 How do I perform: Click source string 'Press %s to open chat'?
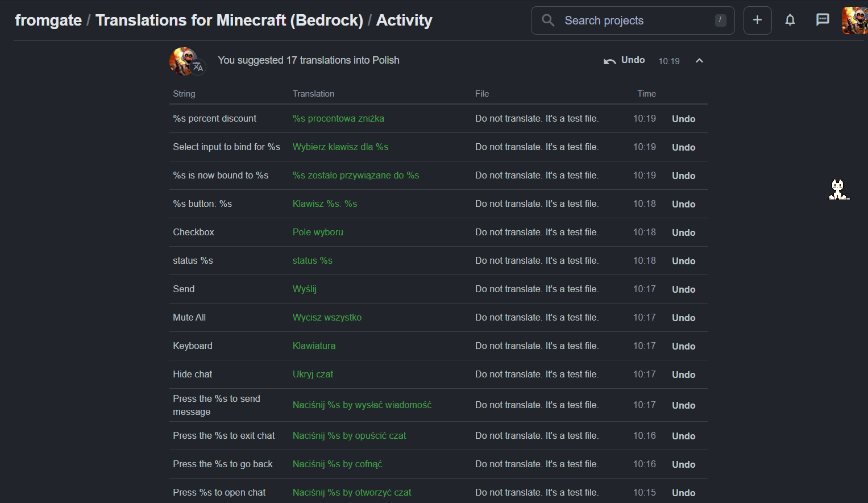point(219,492)
